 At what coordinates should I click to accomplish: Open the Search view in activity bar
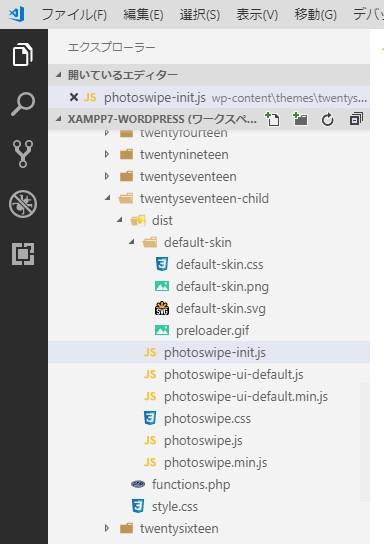click(x=23, y=104)
